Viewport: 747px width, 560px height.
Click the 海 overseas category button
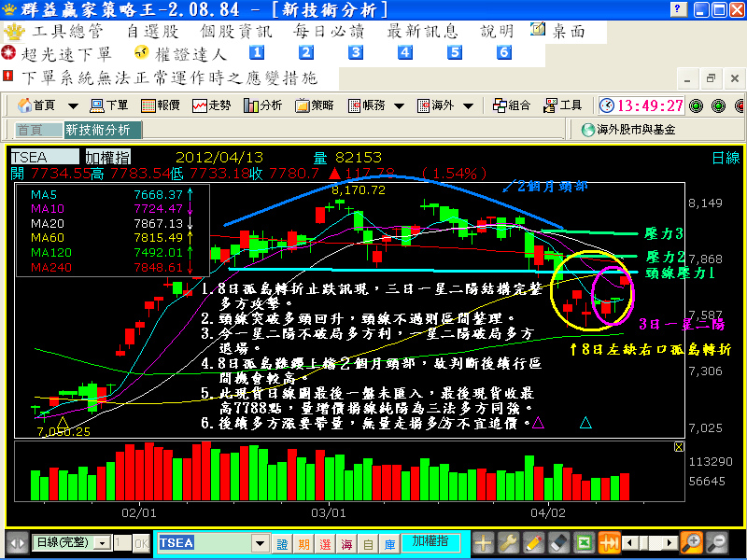[x=346, y=543]
